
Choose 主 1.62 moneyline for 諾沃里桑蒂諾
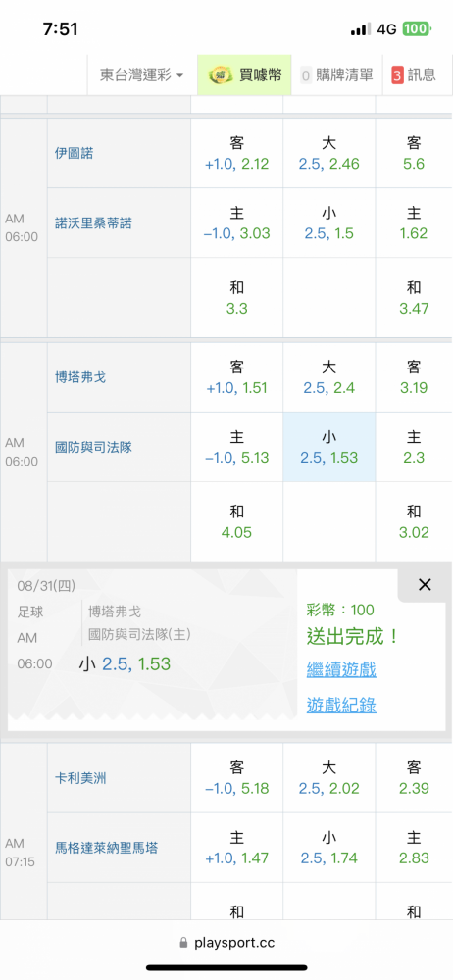tap(414, 223)
